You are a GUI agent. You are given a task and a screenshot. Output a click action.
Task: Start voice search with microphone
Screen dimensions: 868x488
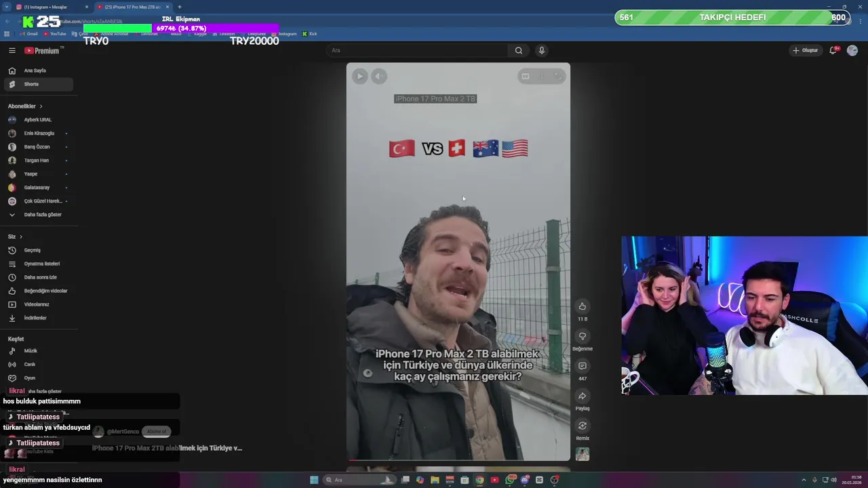[541, 50]
